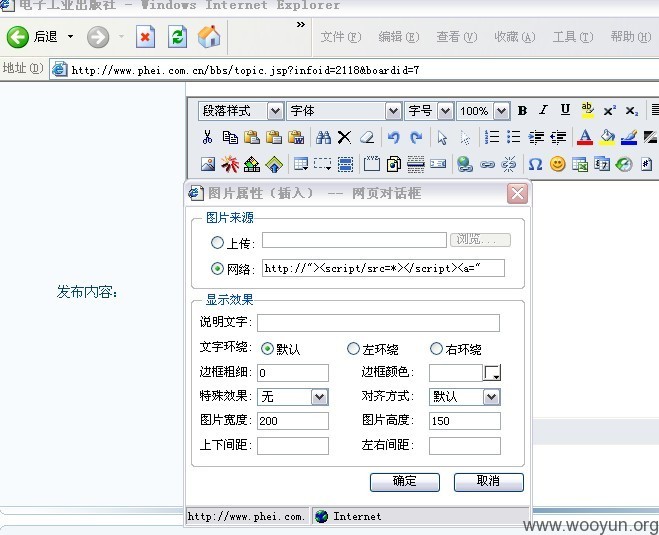Image resolution: width=659 pixels, height=535 pixels.
Task: Open Find with binoculars icon
Action: 323,137
